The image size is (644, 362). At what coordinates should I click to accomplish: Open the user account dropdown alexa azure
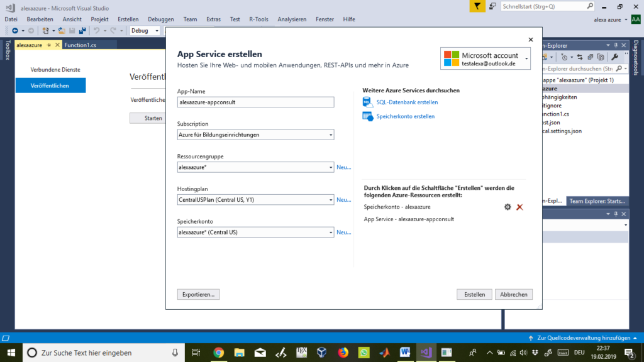(x=626, y=19)
